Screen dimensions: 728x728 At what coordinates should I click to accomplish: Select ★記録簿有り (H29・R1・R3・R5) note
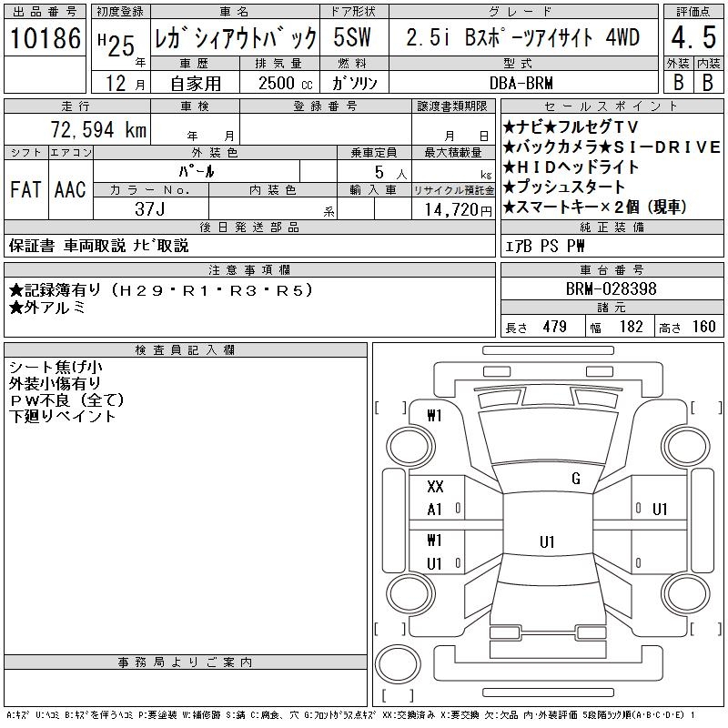[161, 290]
